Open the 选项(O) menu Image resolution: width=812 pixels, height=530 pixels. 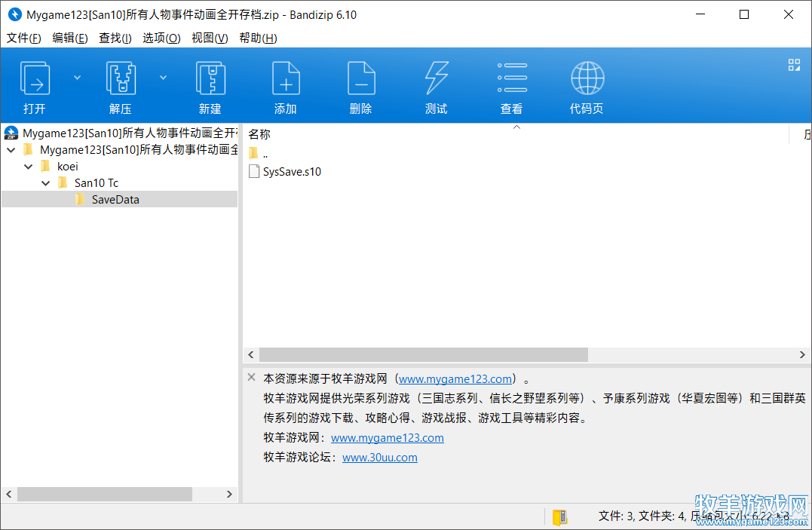pos(161,38)
